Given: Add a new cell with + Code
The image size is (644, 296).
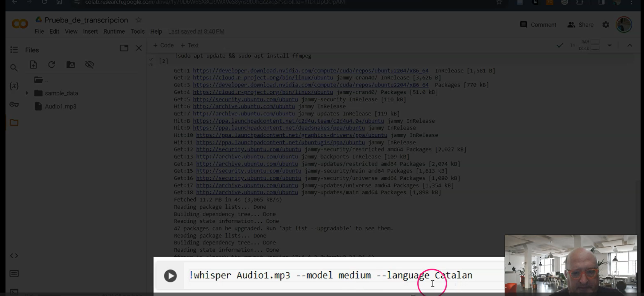Looking at the screenshot, I should pyautogui.click(x=163, y=45).
